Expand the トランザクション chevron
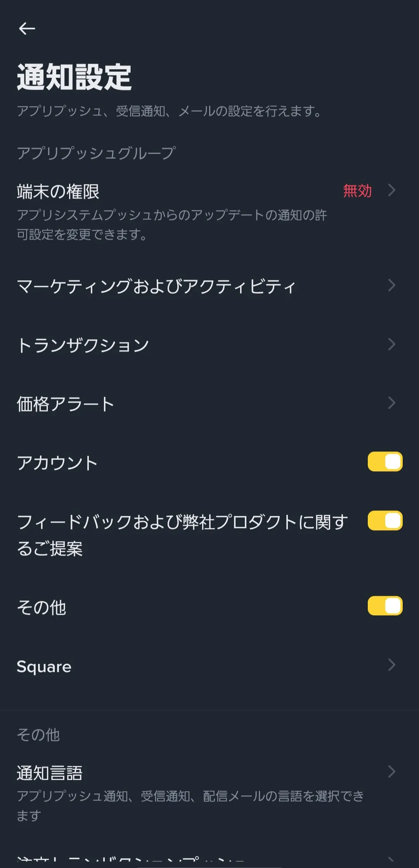 392,344
